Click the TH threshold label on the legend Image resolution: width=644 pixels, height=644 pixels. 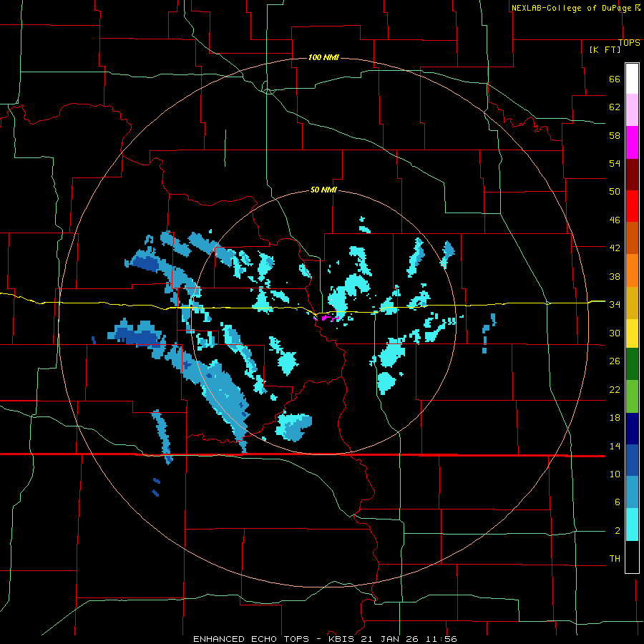tap(615, 559)
